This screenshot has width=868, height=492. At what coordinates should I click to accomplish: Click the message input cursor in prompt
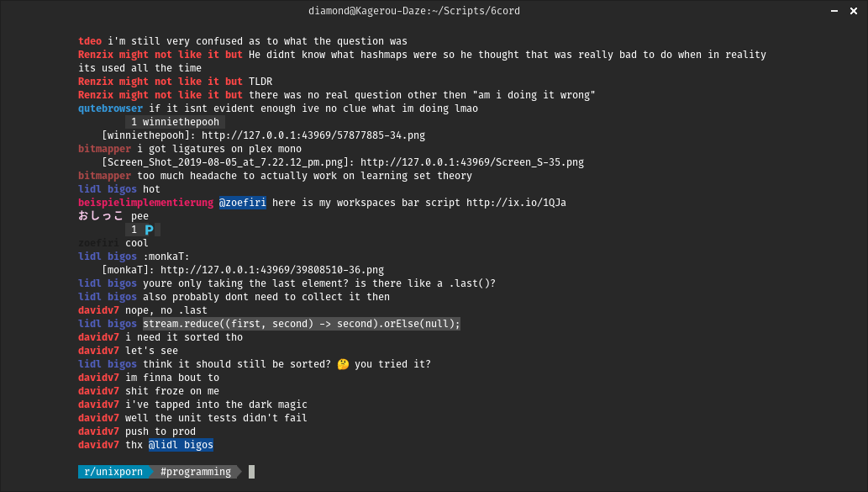(x=251, y=472)
